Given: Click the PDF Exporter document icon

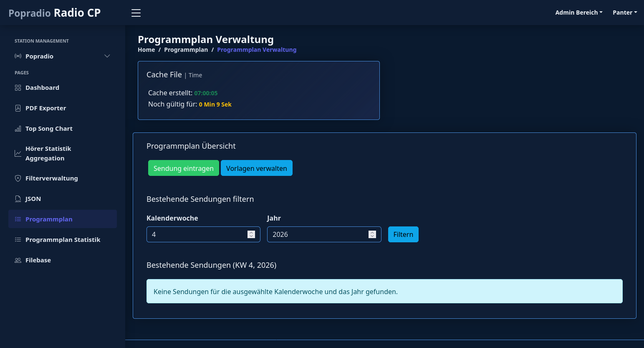Looking at the screenshot, I should 18,108.
